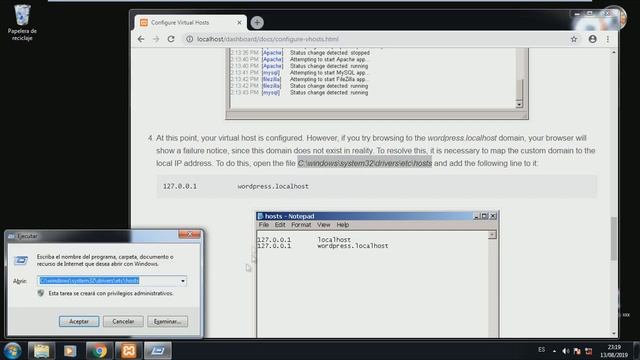Switch to Chrome in the taskbar
This screenshot has height=360, width=640.
99,351
